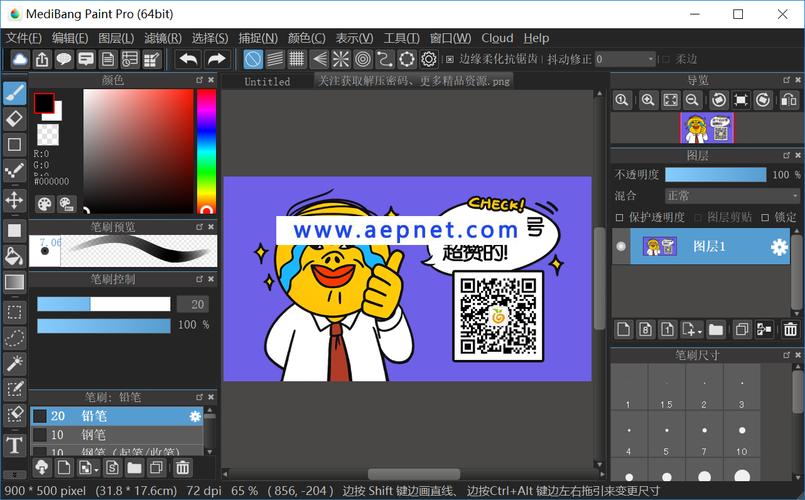
Task: Adjust the brush size slider bar
Action: [x=104, y=304]
